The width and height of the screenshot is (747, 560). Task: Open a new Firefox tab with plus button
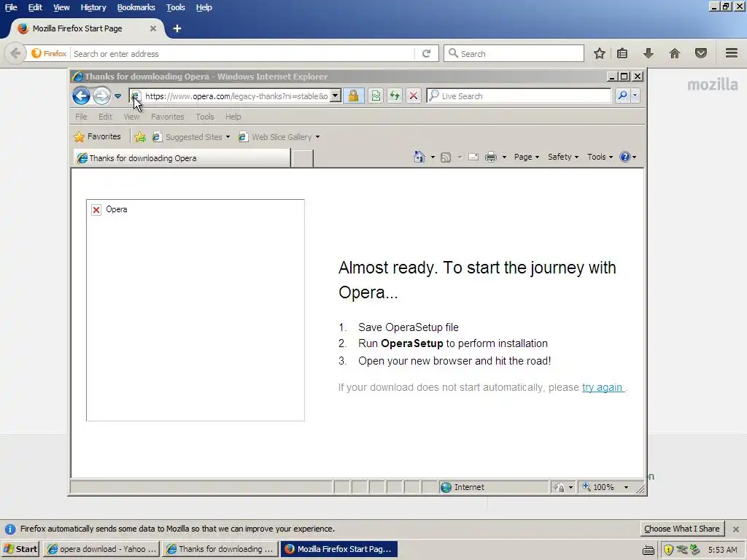[x=177, y=28]
